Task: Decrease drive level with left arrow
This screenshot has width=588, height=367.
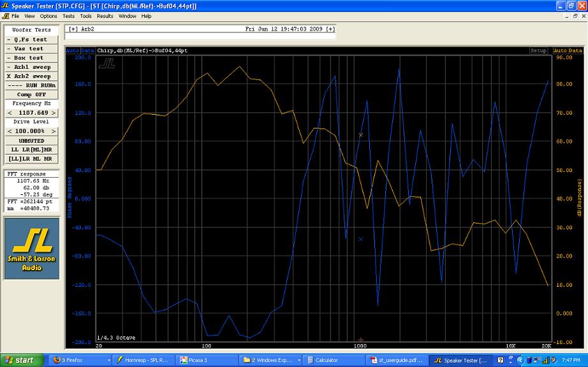Action: [x=10, y=131]
